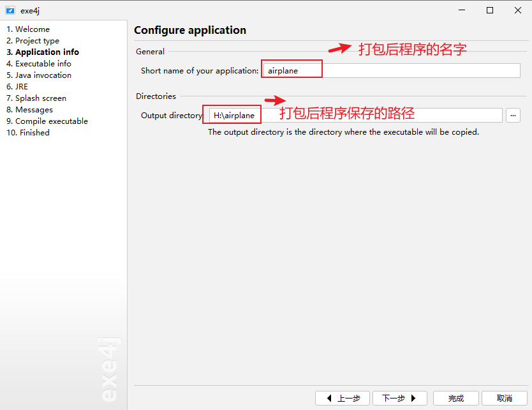Click the Directories section label
This screenshot has width=532, height=410.
[x=156, y=96]
